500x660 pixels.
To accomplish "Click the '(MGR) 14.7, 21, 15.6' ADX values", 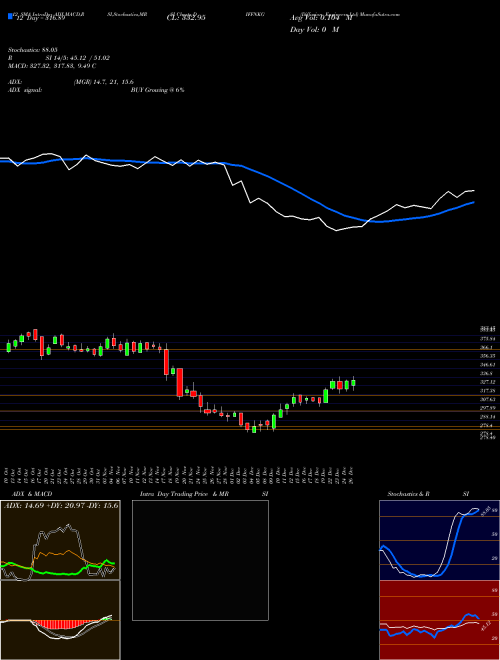I will (104, 82).
